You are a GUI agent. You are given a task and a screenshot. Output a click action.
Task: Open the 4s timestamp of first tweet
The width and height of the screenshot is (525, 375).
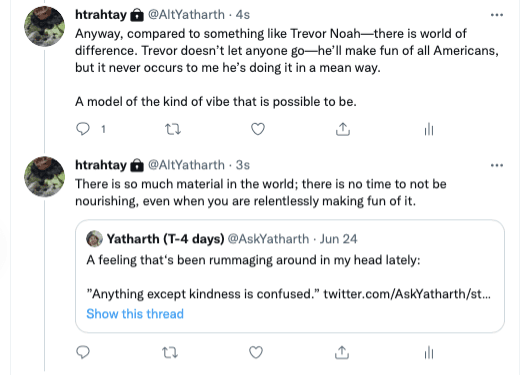click(x=243, y=15)
